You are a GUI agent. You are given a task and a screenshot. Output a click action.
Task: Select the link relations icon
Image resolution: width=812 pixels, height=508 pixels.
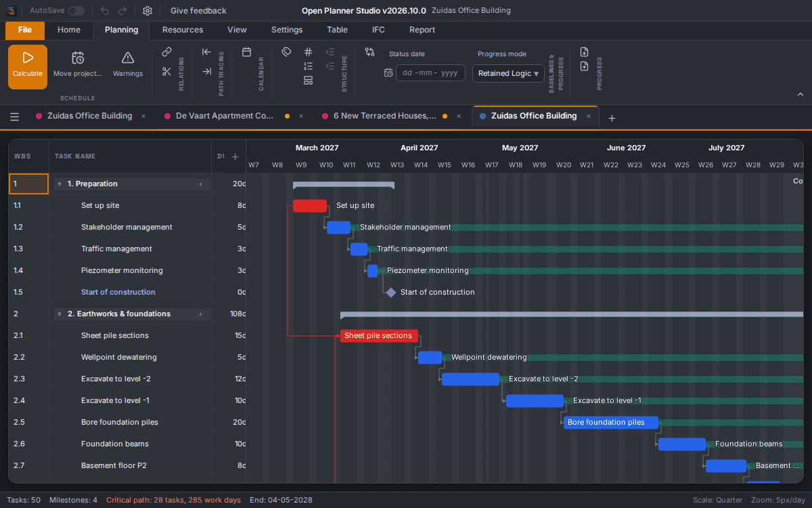click(x=167, y=52)
